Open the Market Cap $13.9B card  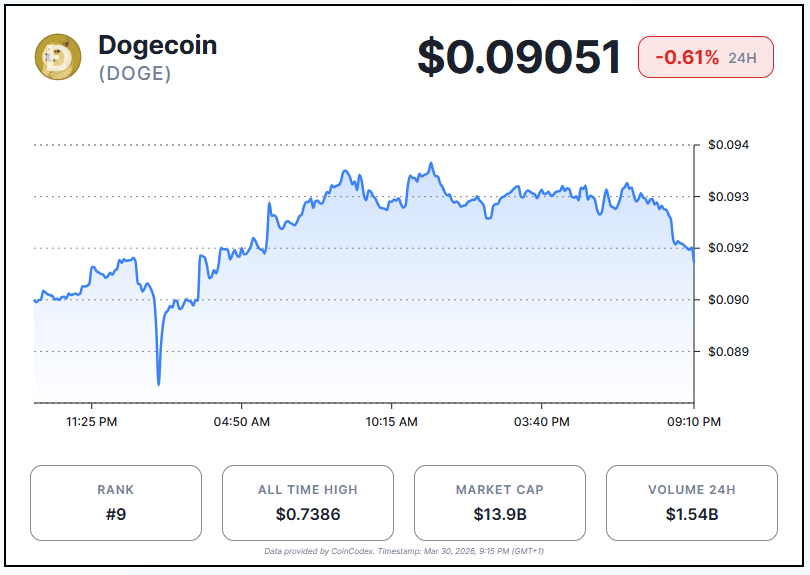pyautogui.click(x=500, y=503)
